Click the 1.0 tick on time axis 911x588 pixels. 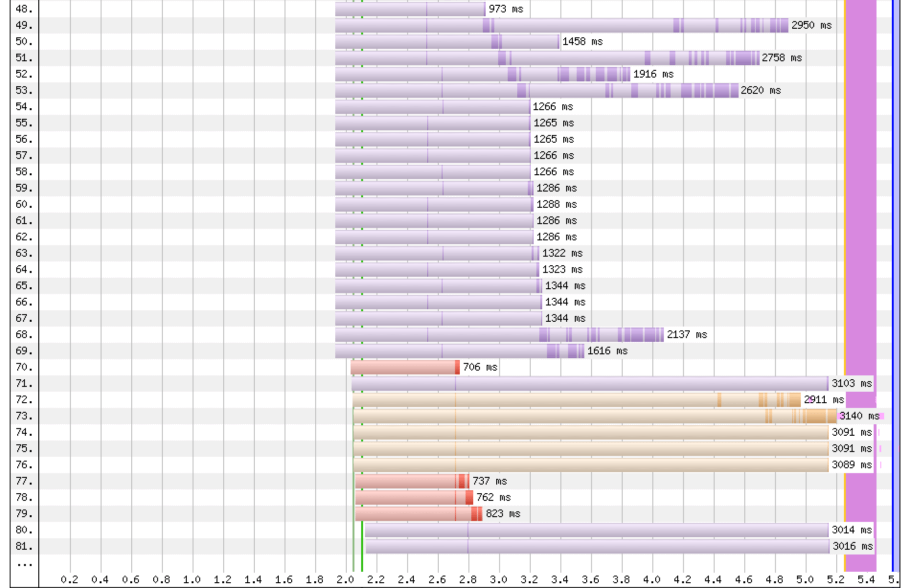[192, 580]
